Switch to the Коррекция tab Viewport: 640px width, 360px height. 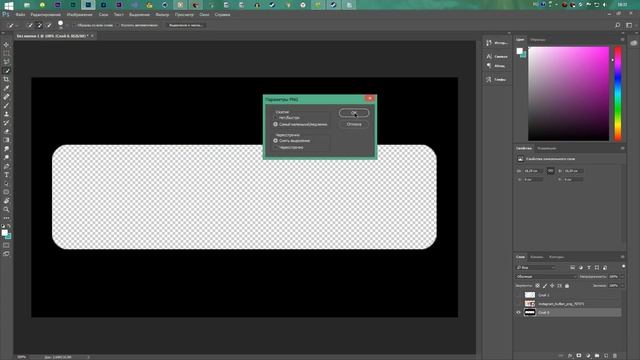[x=547, y=148]
